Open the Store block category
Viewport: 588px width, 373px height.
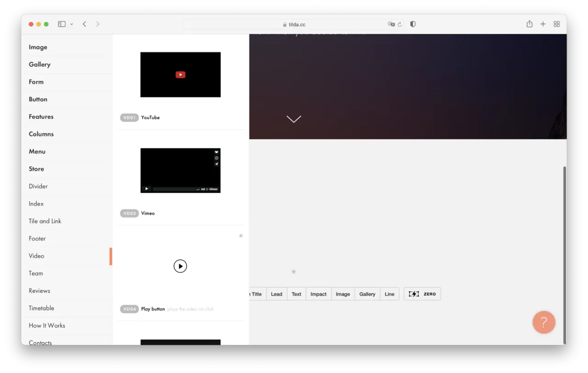67,169
